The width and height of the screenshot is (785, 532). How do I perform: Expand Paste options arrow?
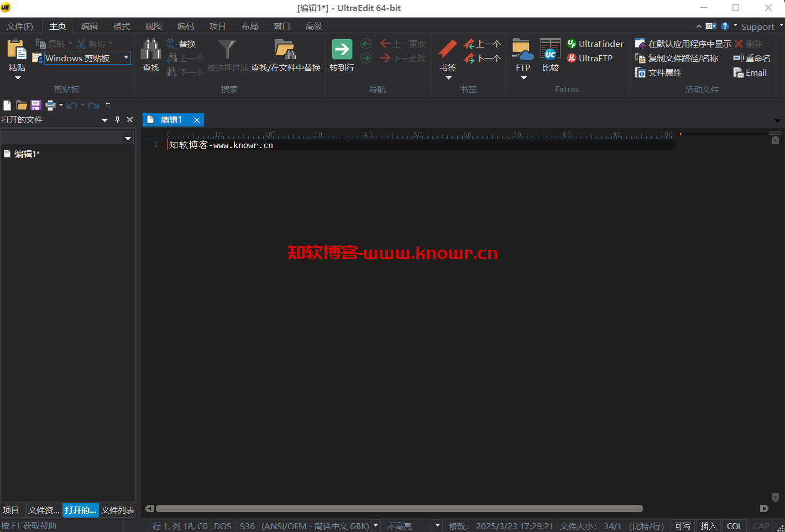(x=17, y=78)
